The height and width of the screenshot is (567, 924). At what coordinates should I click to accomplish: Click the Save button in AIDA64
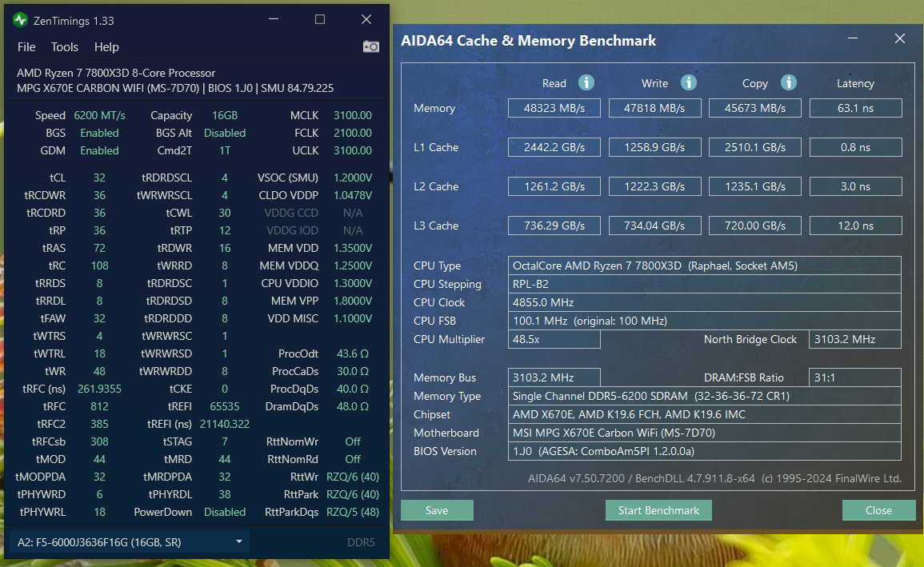coord(437,510)
